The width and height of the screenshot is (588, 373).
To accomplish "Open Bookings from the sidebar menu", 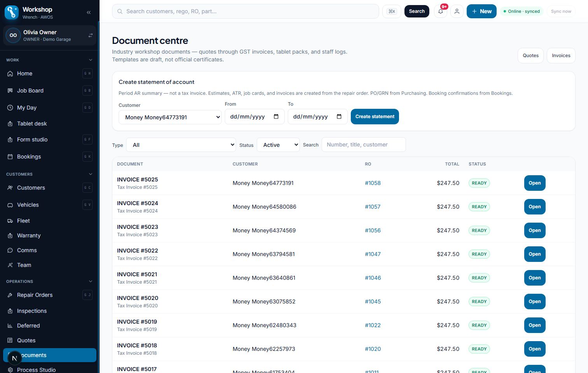I will tap(50, 157).
